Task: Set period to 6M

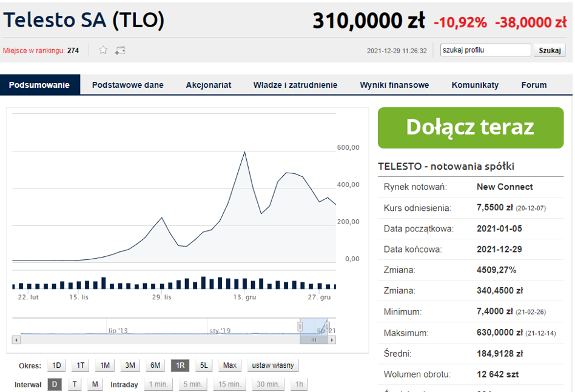Action: 155,365
